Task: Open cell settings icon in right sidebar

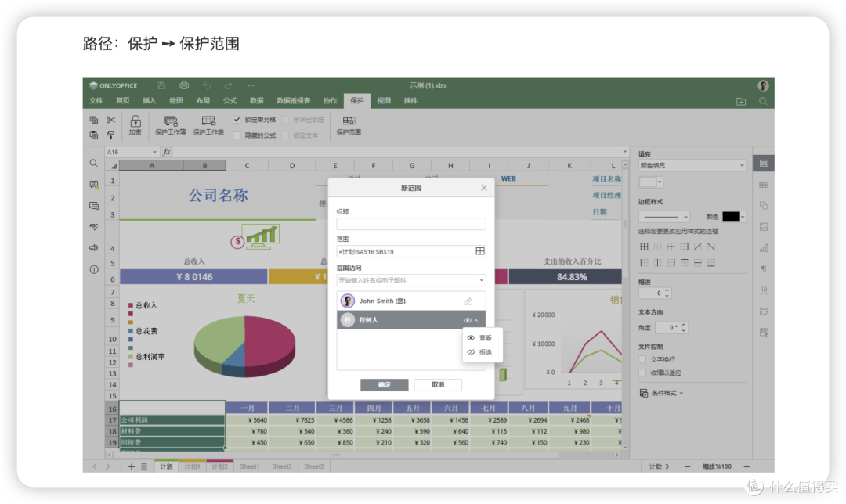Action: (x=764, y=164)
